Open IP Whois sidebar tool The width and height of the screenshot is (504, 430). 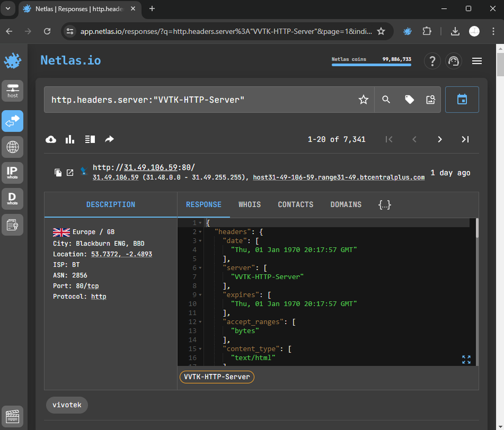(12, 173)
